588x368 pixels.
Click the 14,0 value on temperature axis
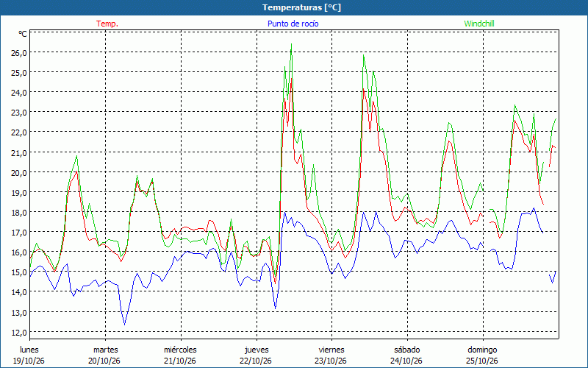pos(18,292)
